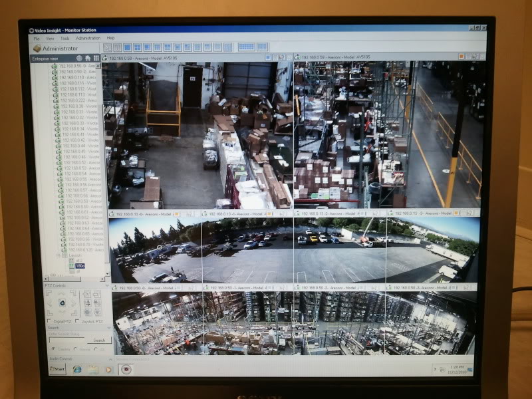Click the globe icon in Enterprise view header
This screenshot has width=532, height=399.
pos(79,59)
